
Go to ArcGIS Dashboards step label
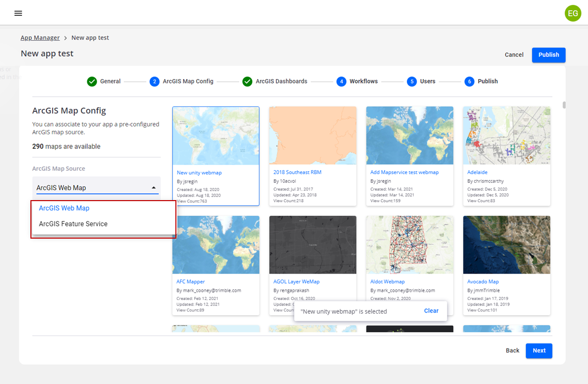tap(281, 81)
